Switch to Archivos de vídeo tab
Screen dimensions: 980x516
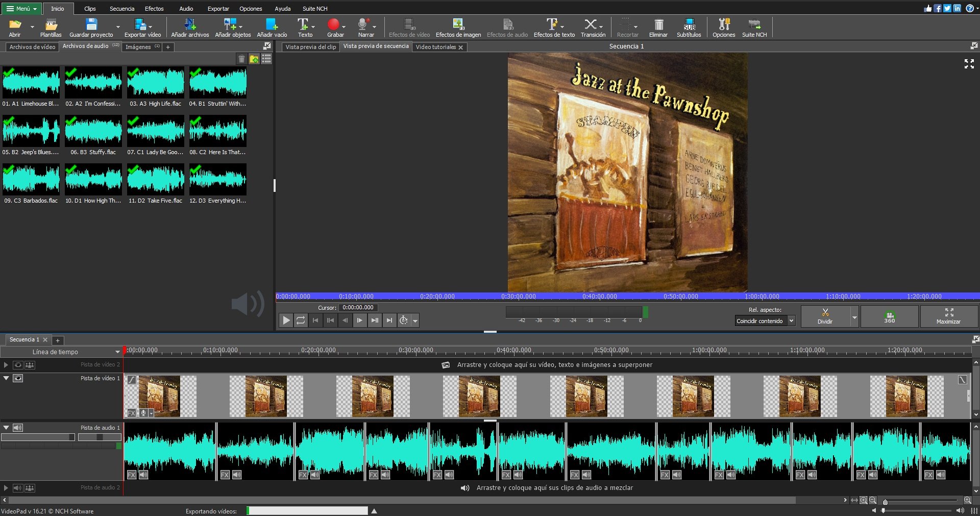(x=32, y=47)
